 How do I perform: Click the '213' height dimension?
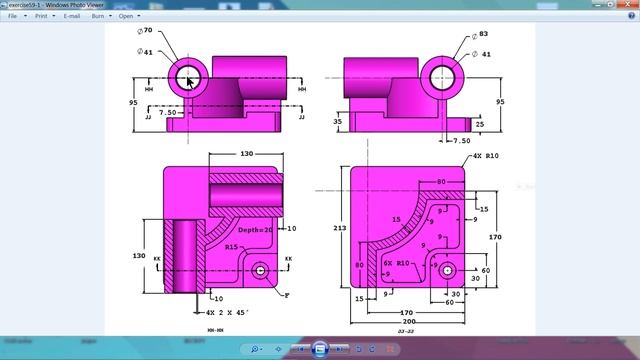(340, 228)
